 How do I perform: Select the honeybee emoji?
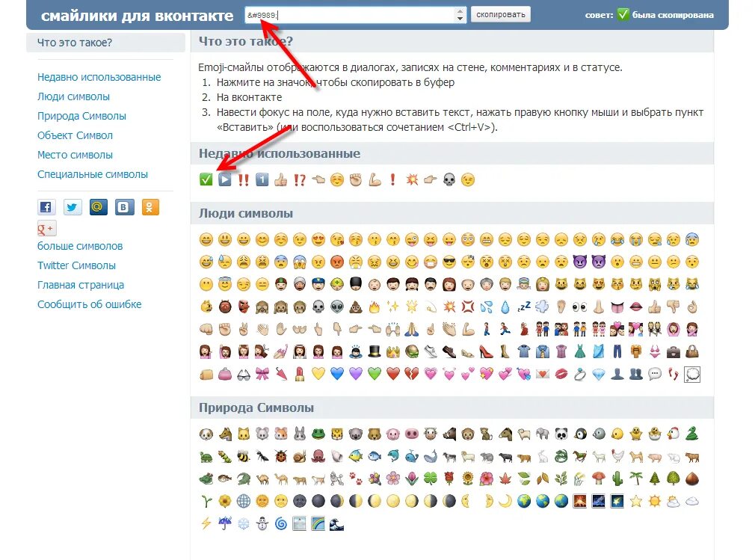click(x=244, y=456)
